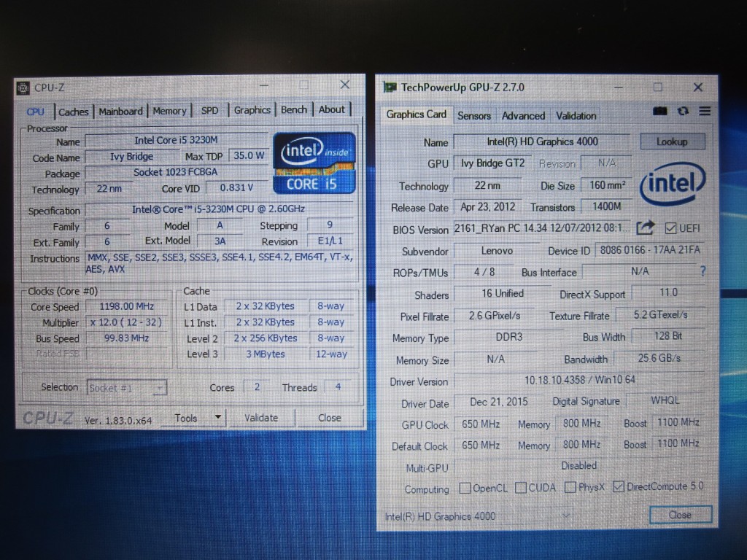
Task: Toggle the UEFI checkbox
Action: pyautogui.click(x=670, y=228)
